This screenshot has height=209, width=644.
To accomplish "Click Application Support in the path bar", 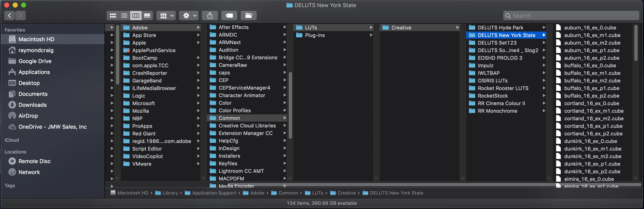I will 210,193.
